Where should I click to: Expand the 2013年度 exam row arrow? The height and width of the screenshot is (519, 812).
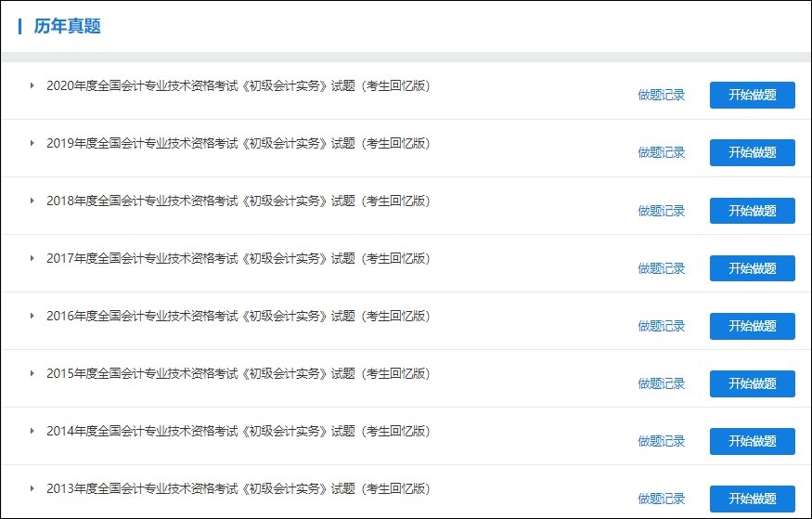(x=32, y=488)
